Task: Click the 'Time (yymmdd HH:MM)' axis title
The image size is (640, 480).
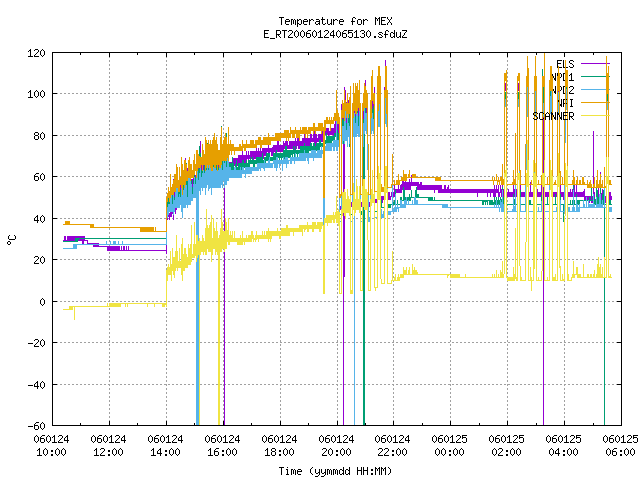Action: (335, 471)
